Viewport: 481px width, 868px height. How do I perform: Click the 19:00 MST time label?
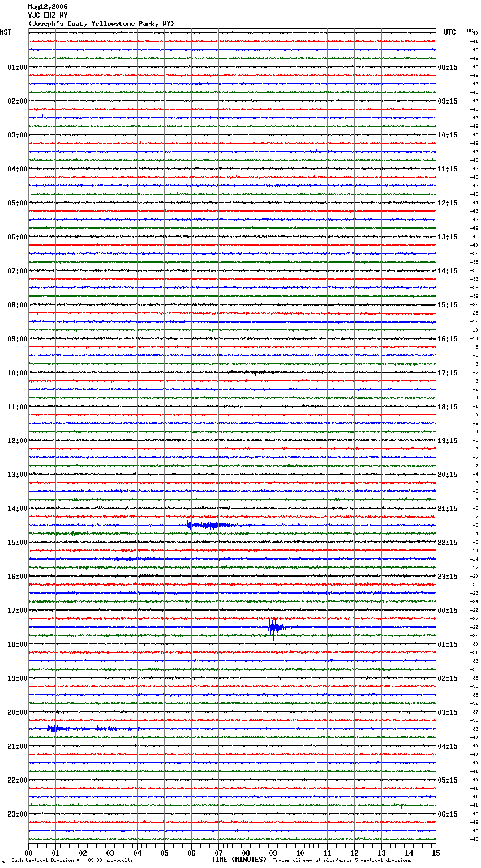pos(17,678)
